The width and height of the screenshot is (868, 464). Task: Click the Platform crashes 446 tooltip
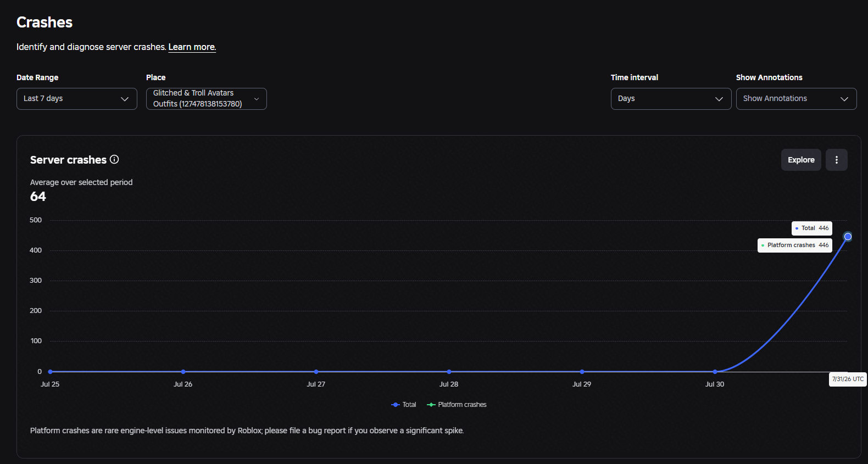[795, 245]
